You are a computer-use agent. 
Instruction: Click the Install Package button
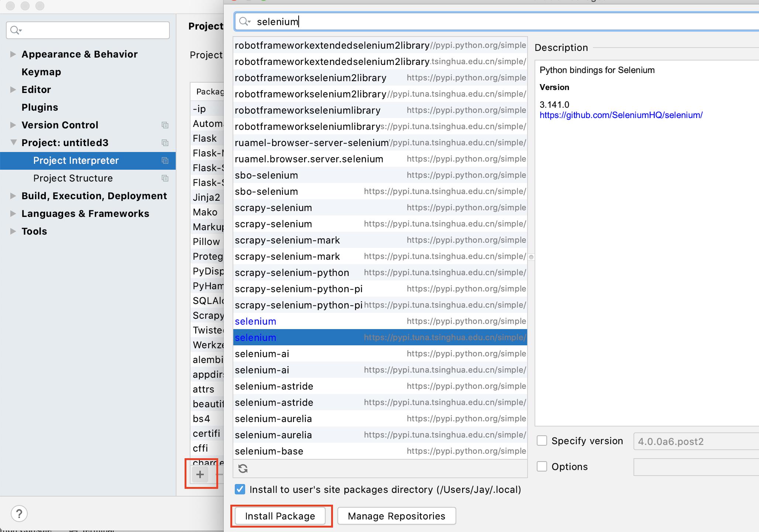280,516
